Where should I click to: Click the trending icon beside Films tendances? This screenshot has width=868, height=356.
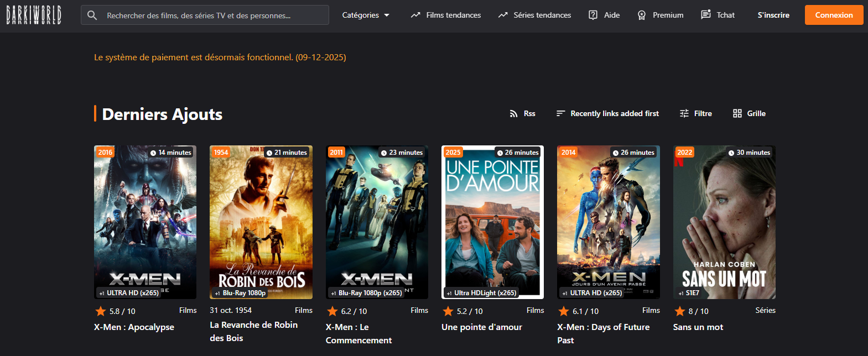tap(415, 15)
